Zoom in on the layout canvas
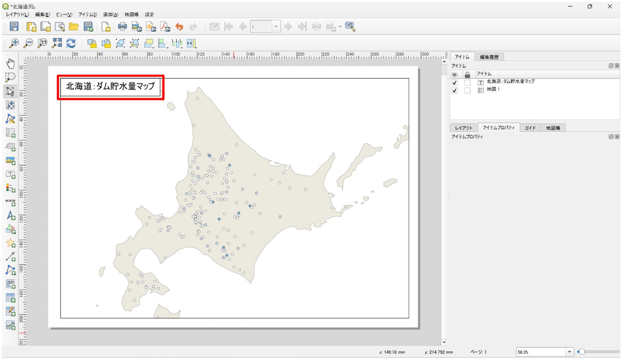Image resolution: width=624 pixels, height=364 pixels. (x=14, y=43)
